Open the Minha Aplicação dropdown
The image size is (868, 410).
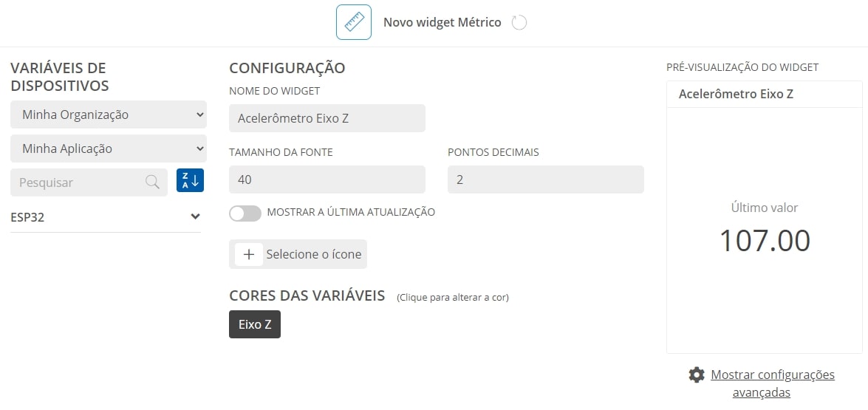(109, 148)
